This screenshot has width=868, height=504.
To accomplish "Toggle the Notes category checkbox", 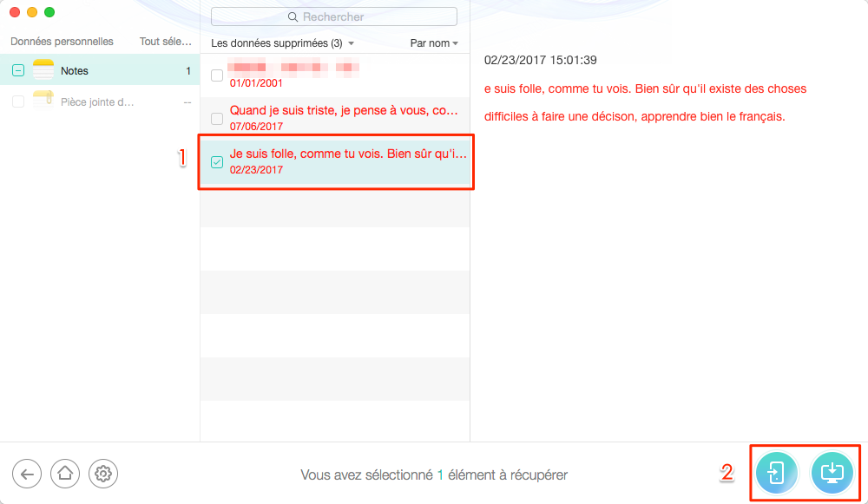I will [x=18, y=70].
